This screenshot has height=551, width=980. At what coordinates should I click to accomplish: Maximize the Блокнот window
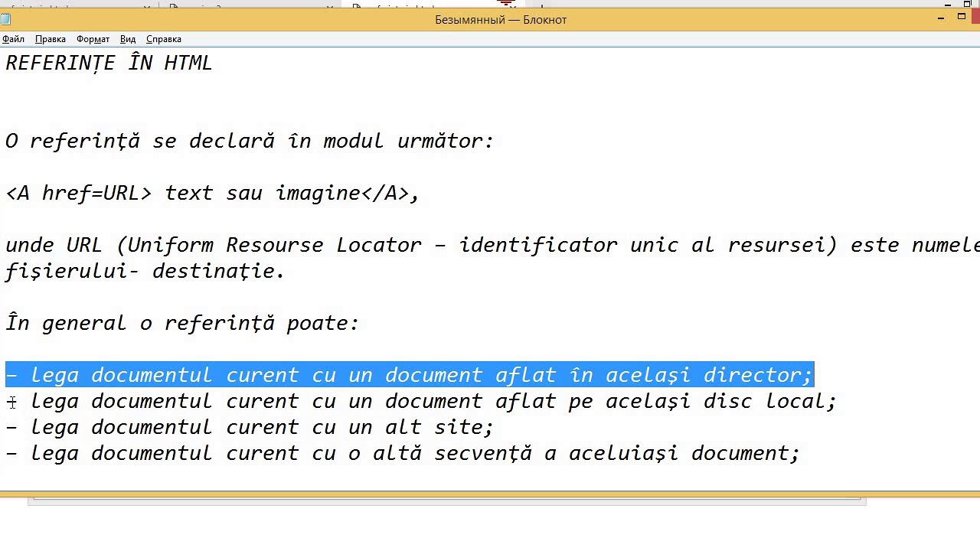(962, 16)
